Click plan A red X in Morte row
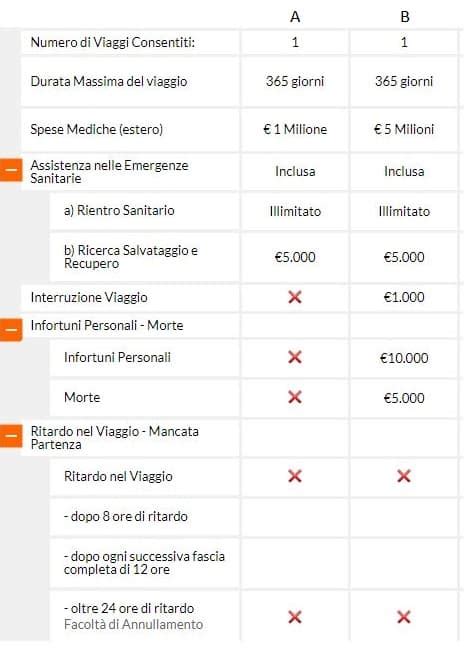 point(295,397)
